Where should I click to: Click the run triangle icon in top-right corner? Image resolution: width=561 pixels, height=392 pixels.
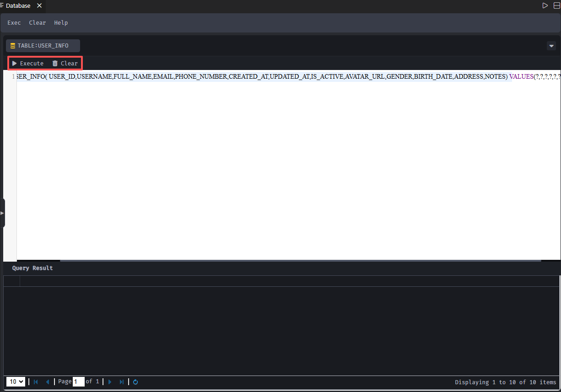tap(545, 5)
